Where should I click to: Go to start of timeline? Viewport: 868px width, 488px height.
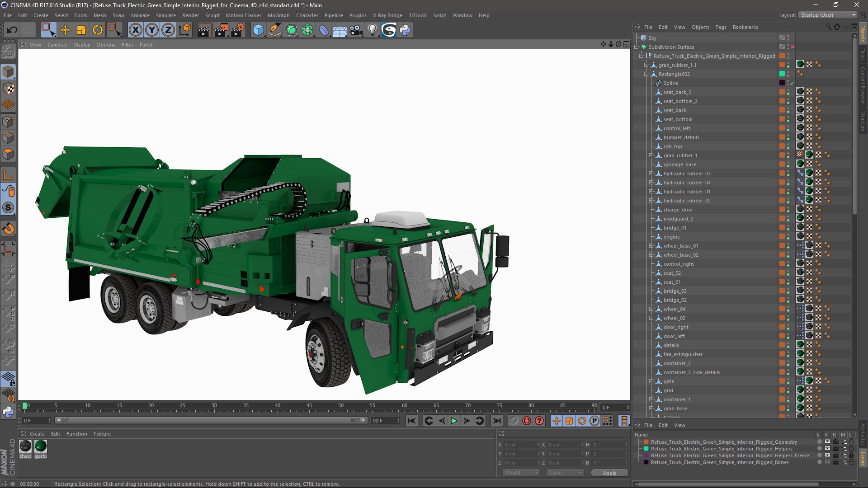pyautogui.click(x=411, y=421)
